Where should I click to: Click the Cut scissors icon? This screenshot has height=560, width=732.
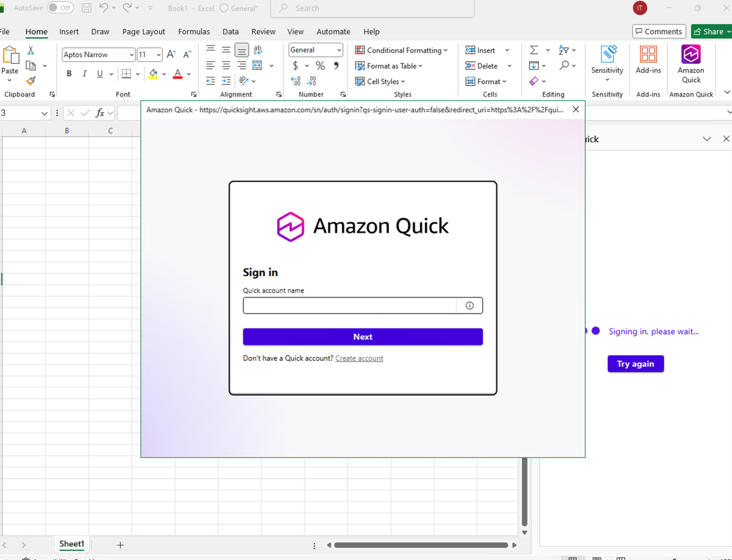tap(31, 51)
